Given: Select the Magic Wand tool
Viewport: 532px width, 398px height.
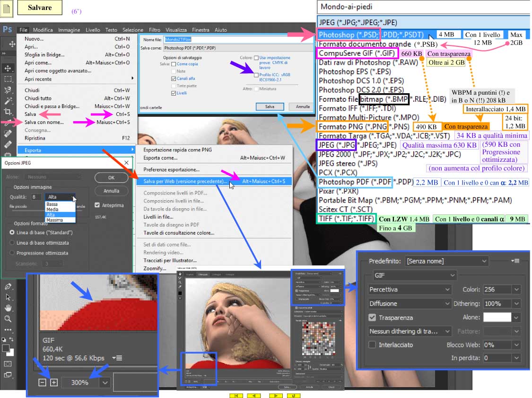Looking at the screenshot, I should point(8,101).
